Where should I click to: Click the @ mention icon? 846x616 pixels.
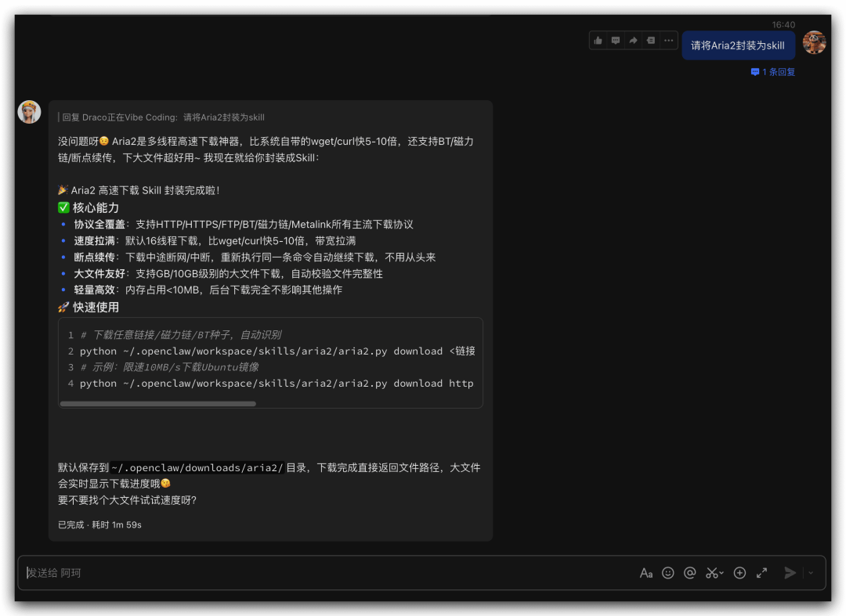690,573
